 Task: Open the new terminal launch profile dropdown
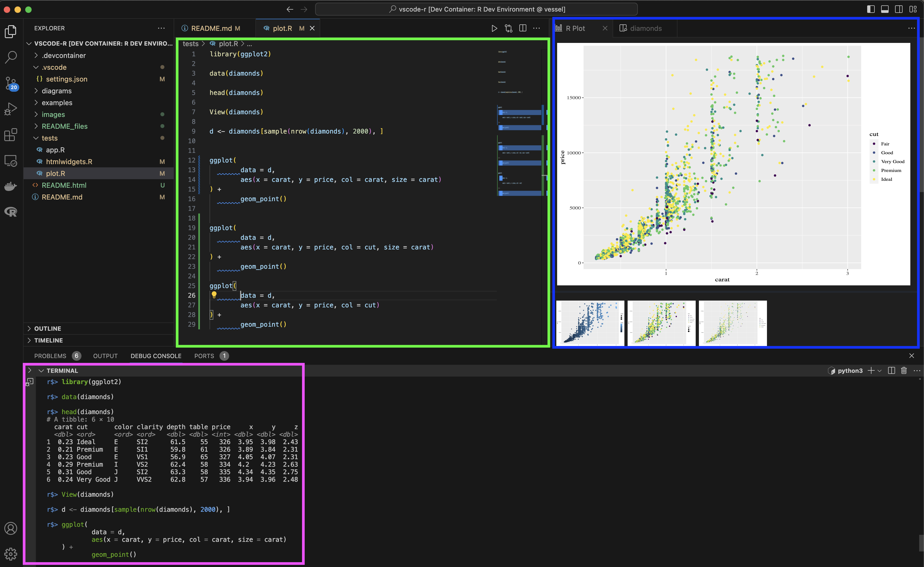[x=880, y=371]
